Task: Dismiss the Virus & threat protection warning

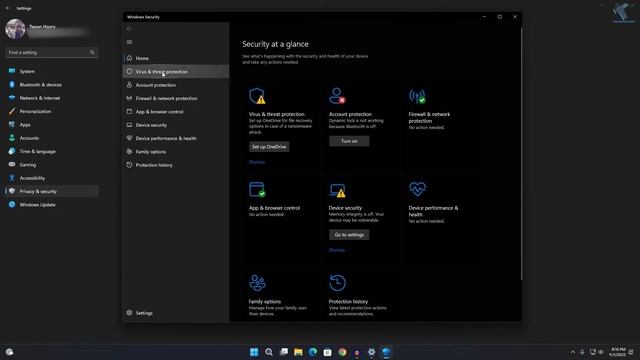Action: (x=257, y=162)
